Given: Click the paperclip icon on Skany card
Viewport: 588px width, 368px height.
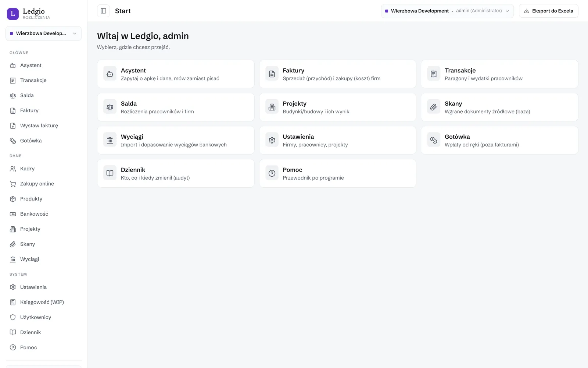Looking at the screenshot, I should coord(434,107).
